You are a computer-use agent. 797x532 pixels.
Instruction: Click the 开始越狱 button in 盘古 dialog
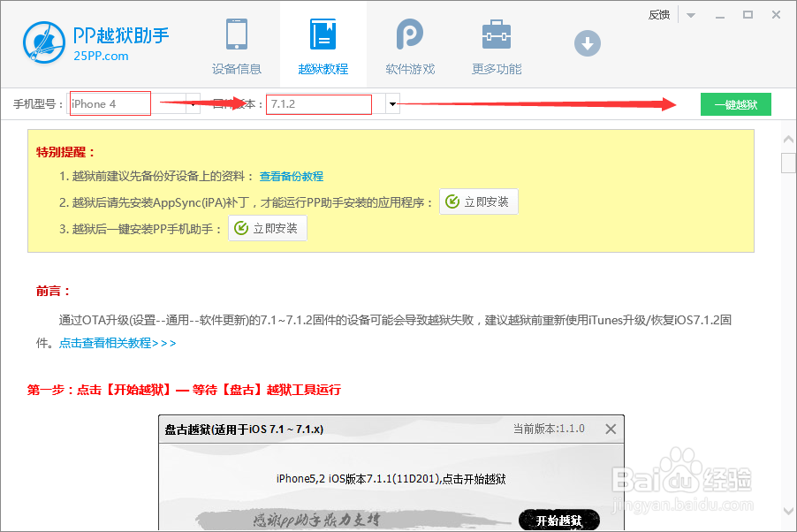558,521
